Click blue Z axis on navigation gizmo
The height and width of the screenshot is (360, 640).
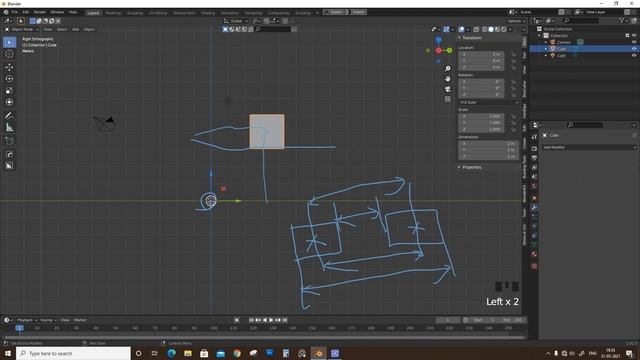tap(438, 40)
